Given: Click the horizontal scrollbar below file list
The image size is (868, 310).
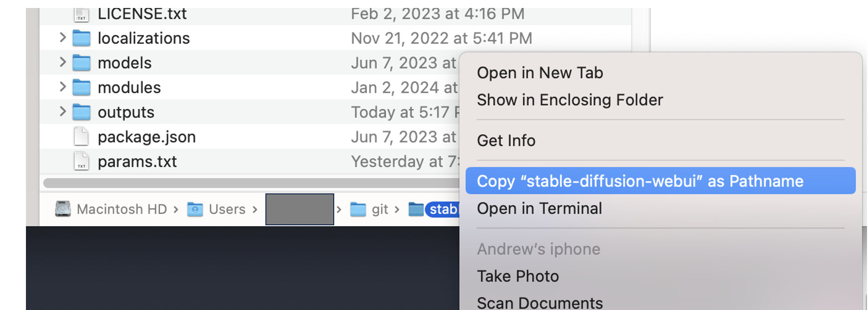Looking at the screenshot, I should [x=251, y=183].
